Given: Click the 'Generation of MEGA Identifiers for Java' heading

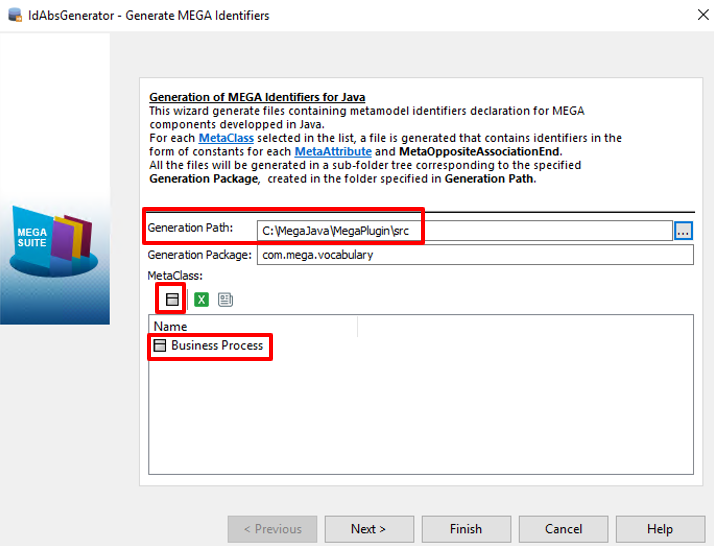Looking at the screenshot, I should click(257, 97).
